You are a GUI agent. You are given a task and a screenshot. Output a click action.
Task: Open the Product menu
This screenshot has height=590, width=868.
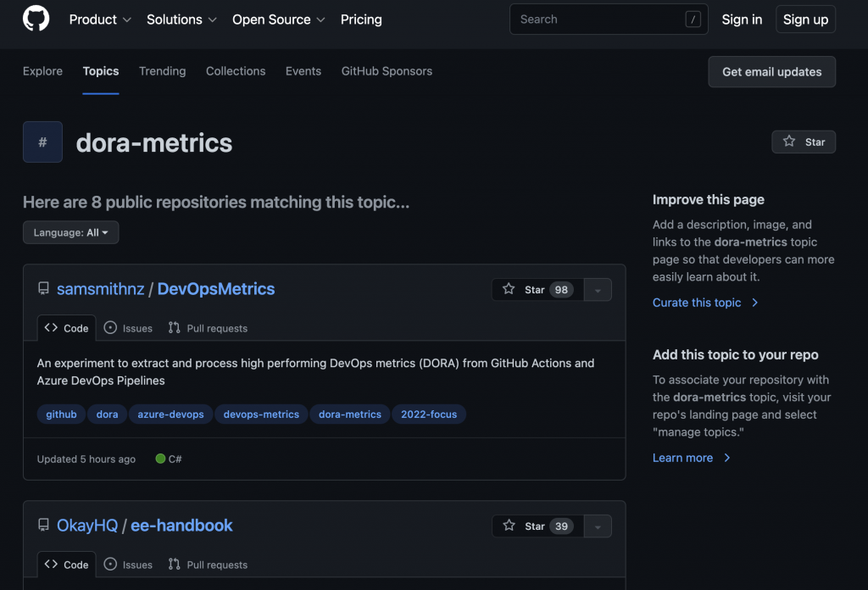[x=100, y=19]
